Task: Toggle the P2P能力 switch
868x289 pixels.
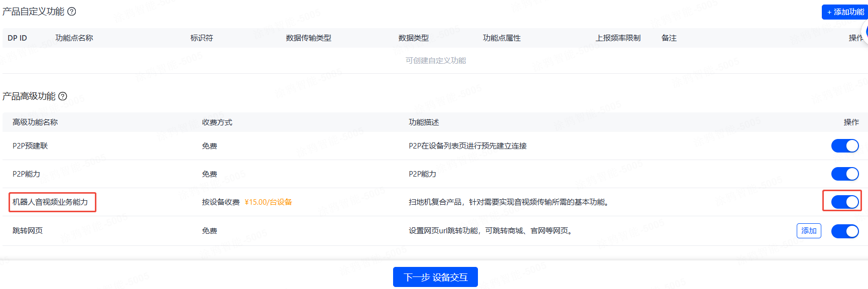Action: pyautogui.click(x=845, y=174)
